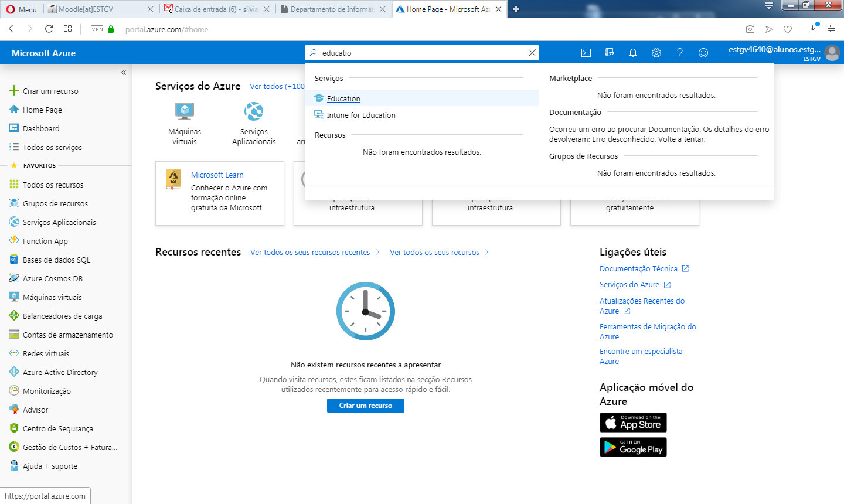
Task: Click the Azure Cosmos DB icon
Action: [14, 278]
